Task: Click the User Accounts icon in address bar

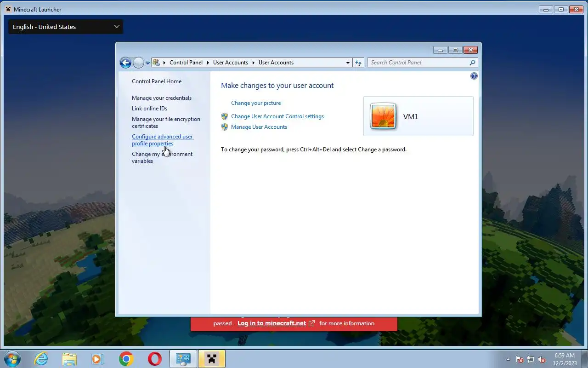Action: tap(156, 63)
